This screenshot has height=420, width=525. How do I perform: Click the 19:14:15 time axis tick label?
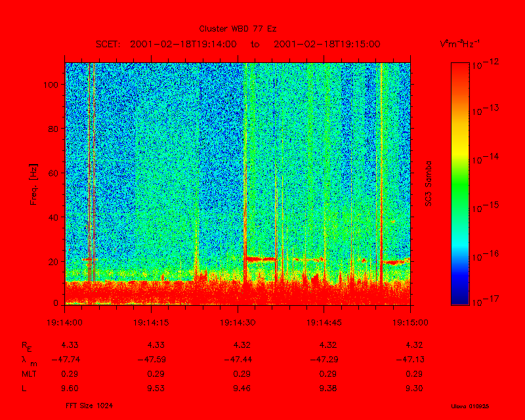click(x=151, y=322)
